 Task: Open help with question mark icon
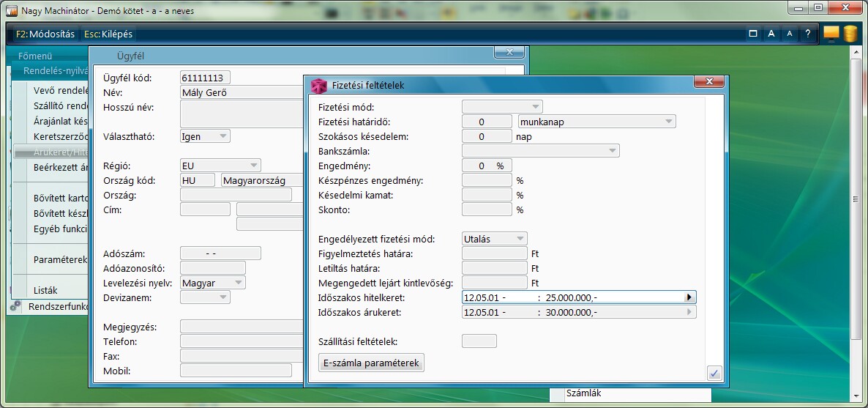pyautogui.click(x=808, y=34)
